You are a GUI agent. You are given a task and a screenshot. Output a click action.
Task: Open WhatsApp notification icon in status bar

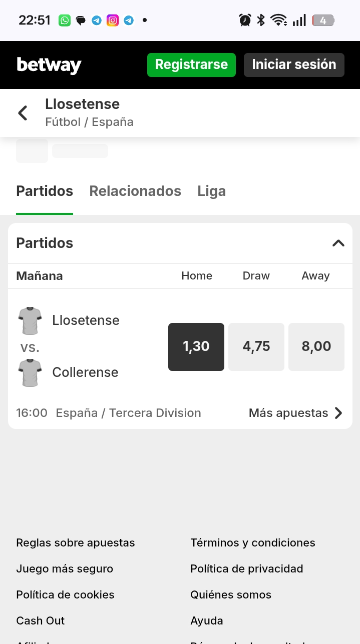(65, 20)
